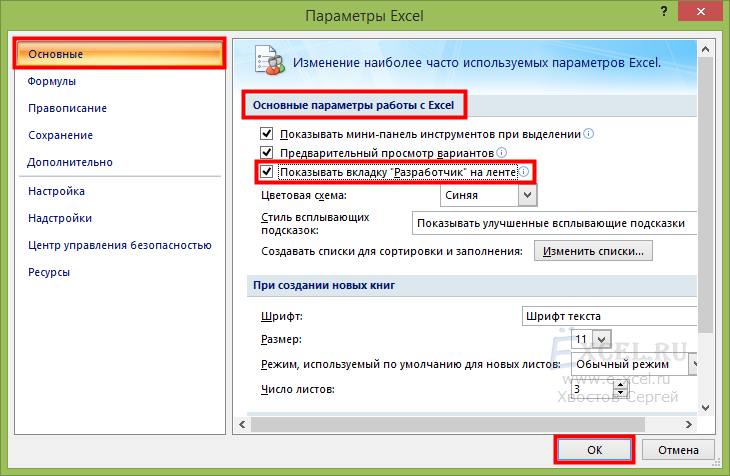Screen dimensions: 730x476
Task: Click the Число листов input field
Action: (592, 389)
